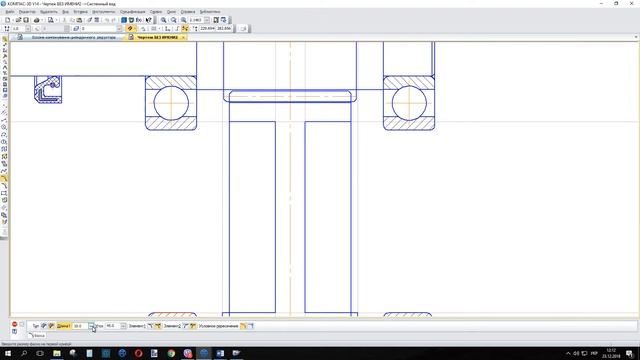640x360 pixels.
Task: Expand the New document dropdown arrow
Action: (x=13, y=20)
